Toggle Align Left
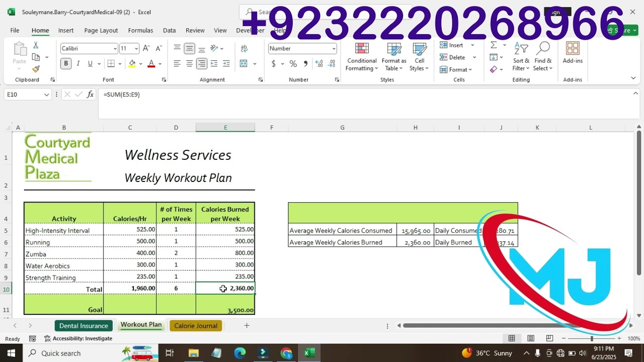Viewport: 644px width, 362px height. pos(177,64)
